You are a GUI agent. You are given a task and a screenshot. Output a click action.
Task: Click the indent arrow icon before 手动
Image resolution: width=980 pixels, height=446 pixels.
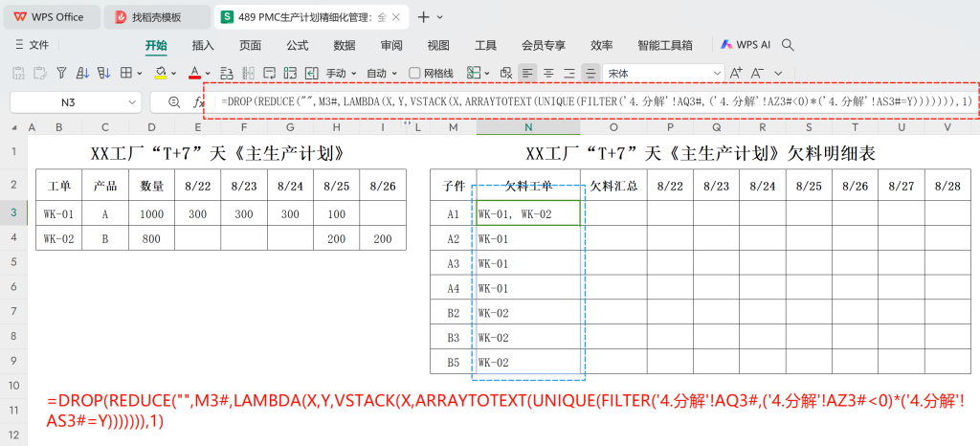pyautogui.click(x=311, y=73)
